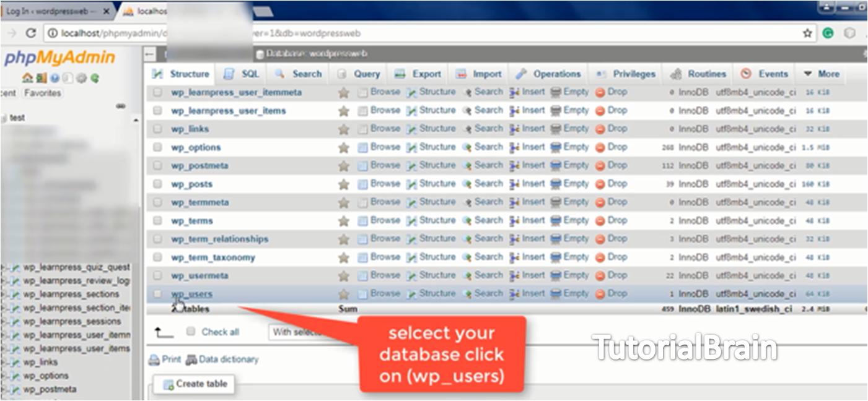Open the blue phpMyAdmin documentation help icon

pos(55,79)
